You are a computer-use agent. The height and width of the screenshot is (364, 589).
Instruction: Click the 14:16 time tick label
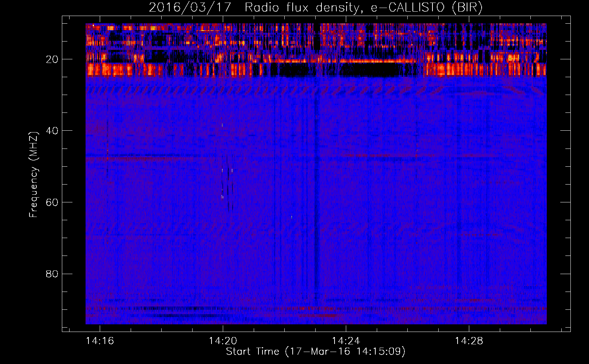100,341
